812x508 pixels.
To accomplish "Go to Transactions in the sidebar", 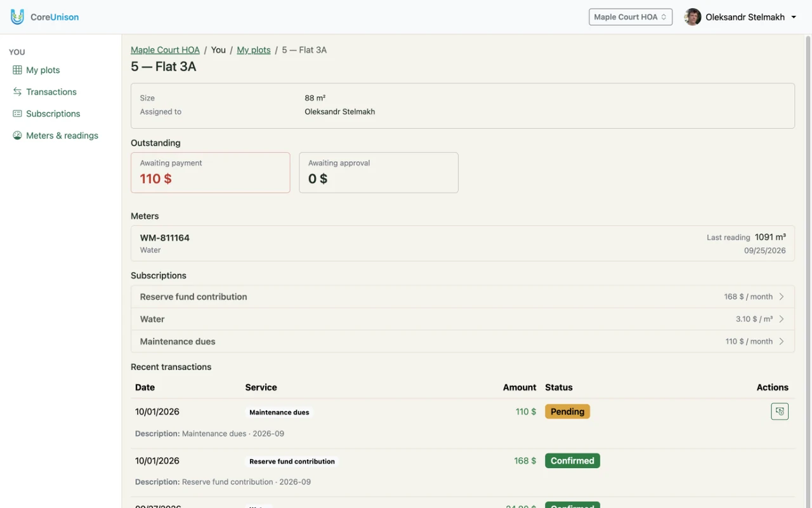I will [51, 91].
